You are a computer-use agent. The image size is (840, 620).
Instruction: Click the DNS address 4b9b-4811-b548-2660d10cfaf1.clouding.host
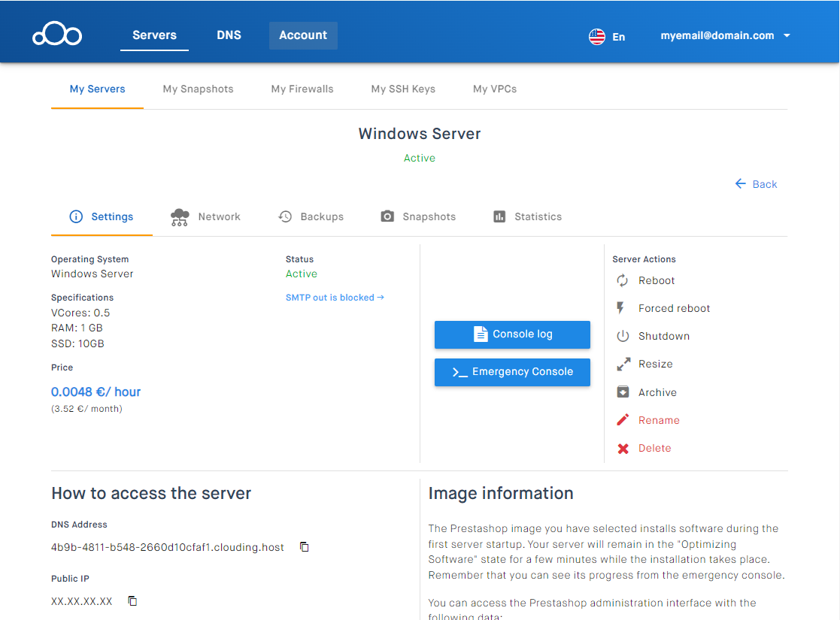click(x=167, y=547)
